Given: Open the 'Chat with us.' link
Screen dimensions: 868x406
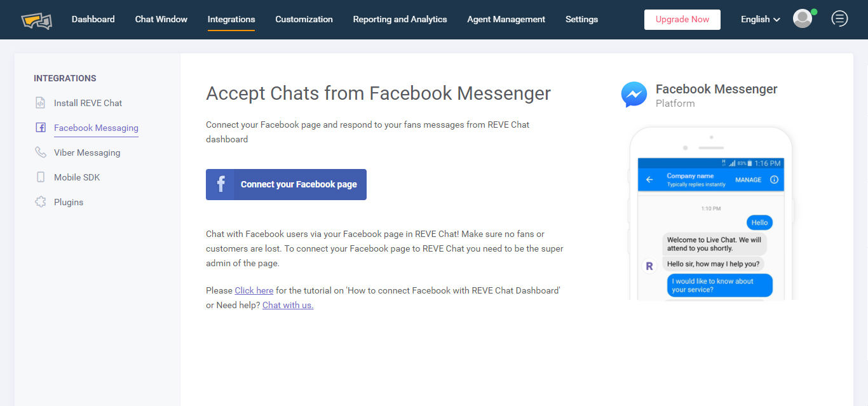Looking at the screenshot, I should click(x=288, y=305).
